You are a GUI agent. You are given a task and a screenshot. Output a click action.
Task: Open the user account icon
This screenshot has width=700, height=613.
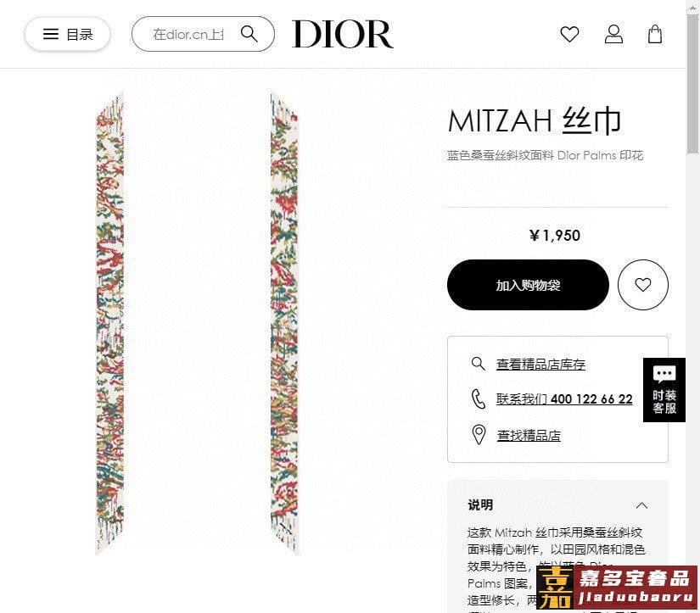pos(613,35)
